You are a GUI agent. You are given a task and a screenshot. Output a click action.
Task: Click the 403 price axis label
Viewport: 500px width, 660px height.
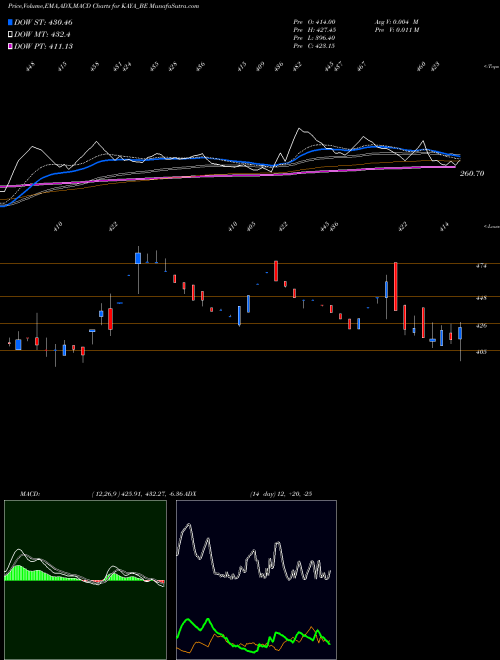[481, 352]
